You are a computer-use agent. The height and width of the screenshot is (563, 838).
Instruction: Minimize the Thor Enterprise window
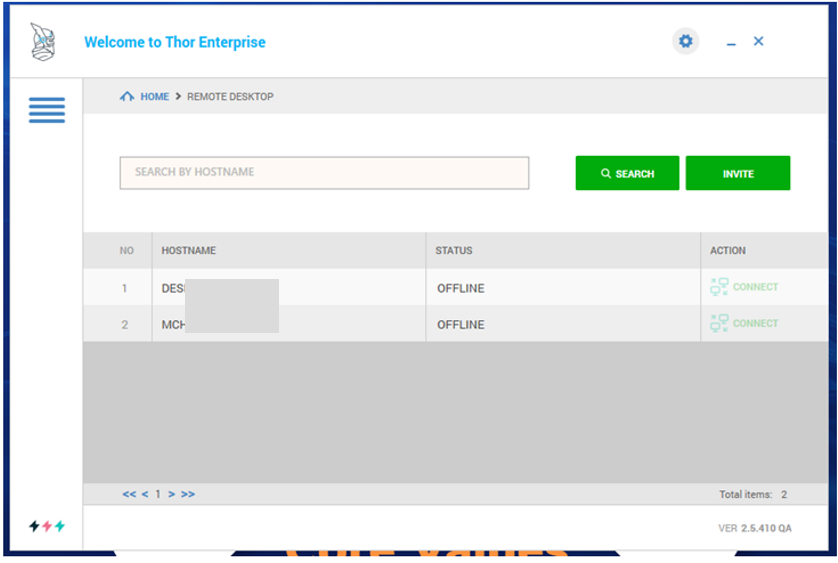(x=731, y=42)
